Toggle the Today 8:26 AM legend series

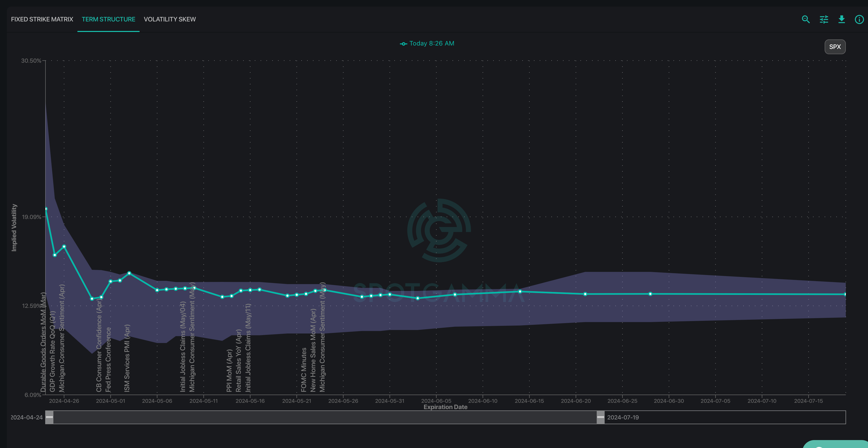click(427, 43)
